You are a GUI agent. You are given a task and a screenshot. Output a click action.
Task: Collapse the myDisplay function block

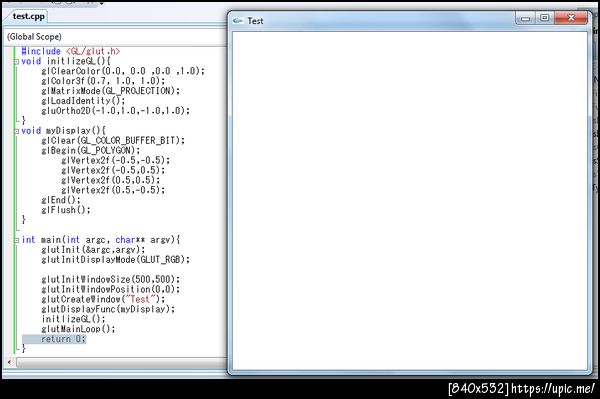click(x=16, y=131)
